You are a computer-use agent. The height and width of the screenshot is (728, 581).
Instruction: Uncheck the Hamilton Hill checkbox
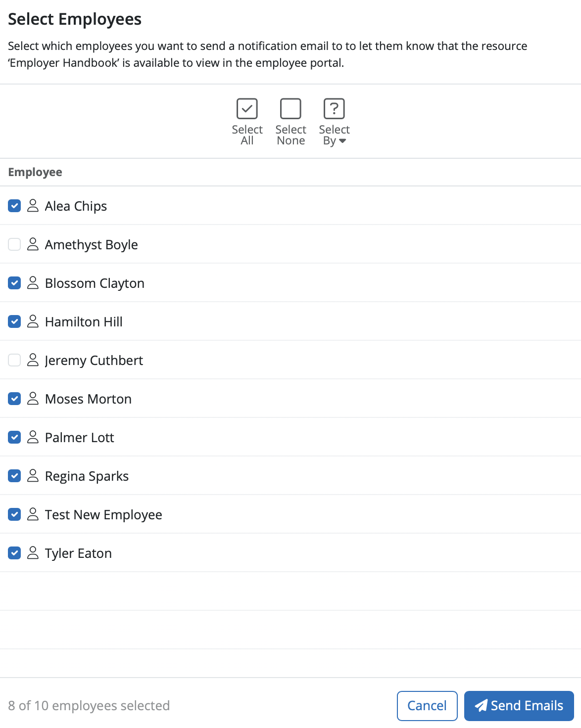tap(14, 321)
